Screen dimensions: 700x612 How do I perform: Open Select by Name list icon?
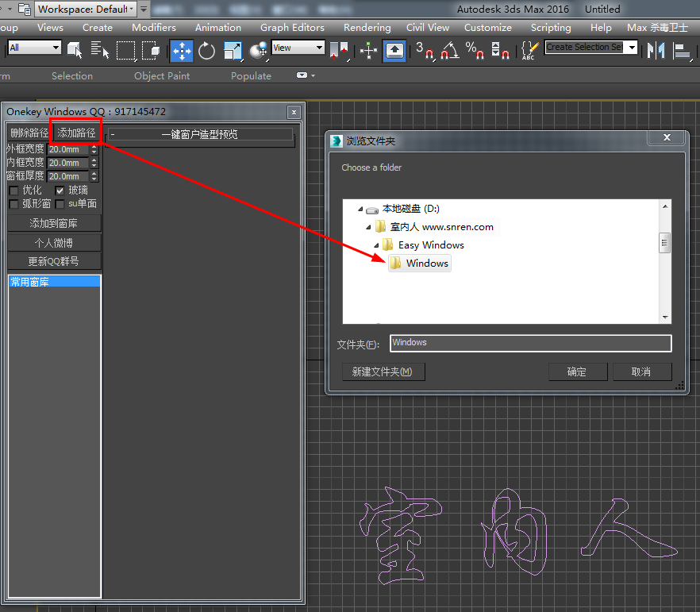[x=100, y=50]
